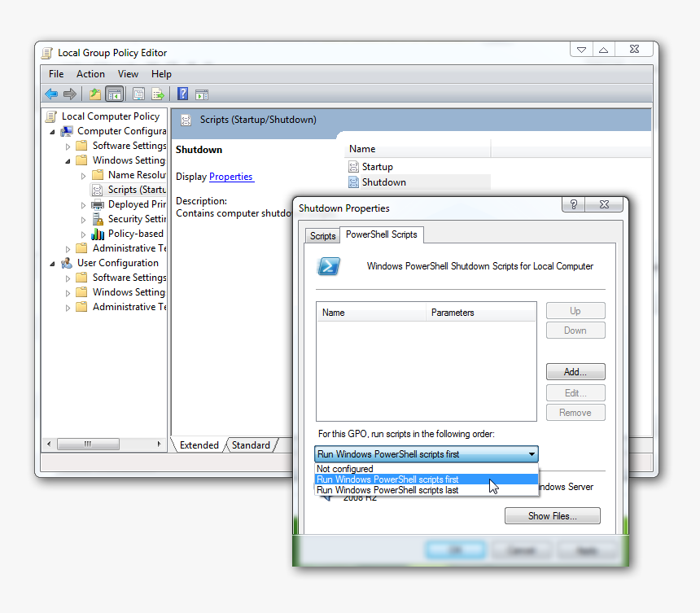Image resolution: width=700 pixels, height=613 pixels.
Task: Click the Show Files button
Action: coord(552,515)
